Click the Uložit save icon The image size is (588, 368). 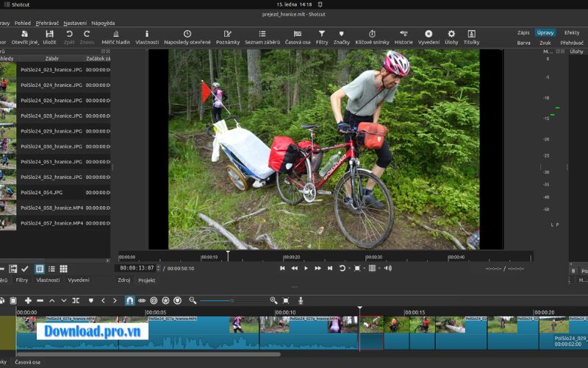coord(49,37)
